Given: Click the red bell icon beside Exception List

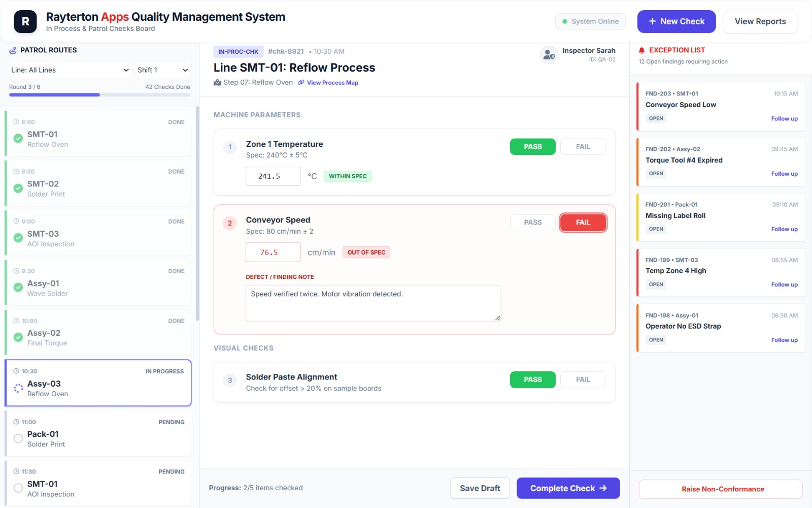Looking at the screenshot, I should click(x=642, y=50).
